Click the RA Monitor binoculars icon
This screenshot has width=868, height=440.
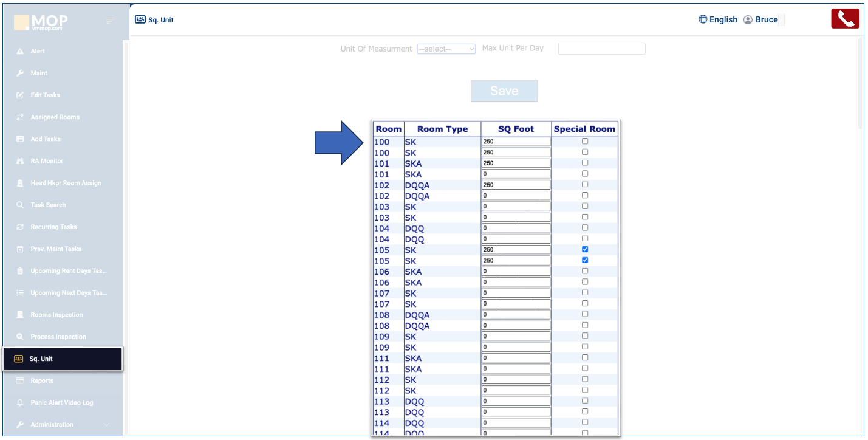(20, 161)
